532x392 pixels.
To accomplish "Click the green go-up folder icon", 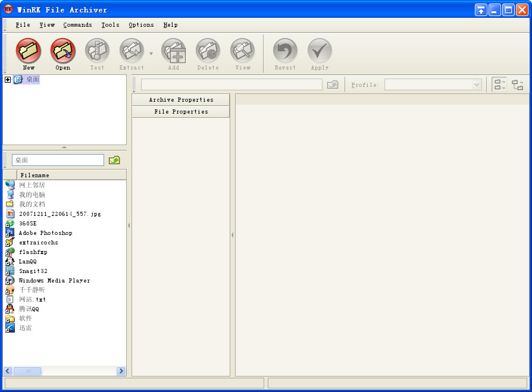I will (114, 160).
